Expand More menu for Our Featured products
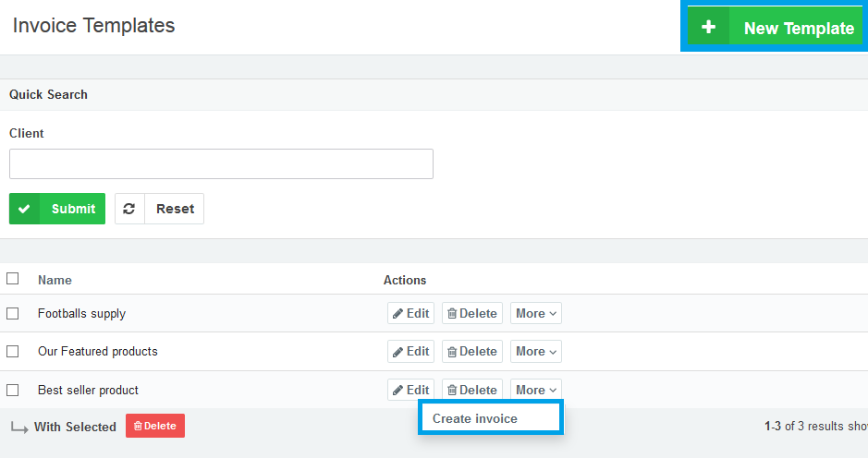The image size is (868, 458). 535,351
